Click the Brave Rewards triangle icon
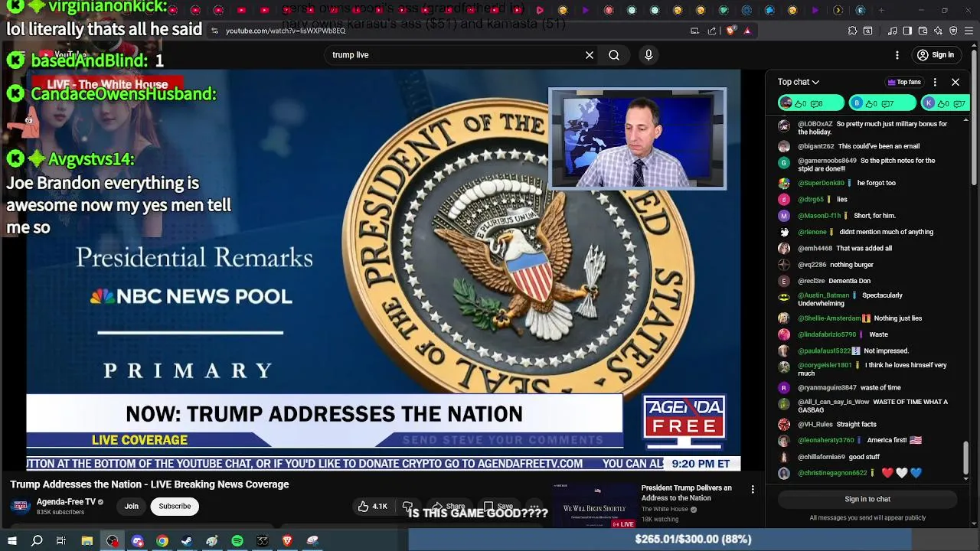The height and width of the screenshot is (551, 980). [747, 31]
